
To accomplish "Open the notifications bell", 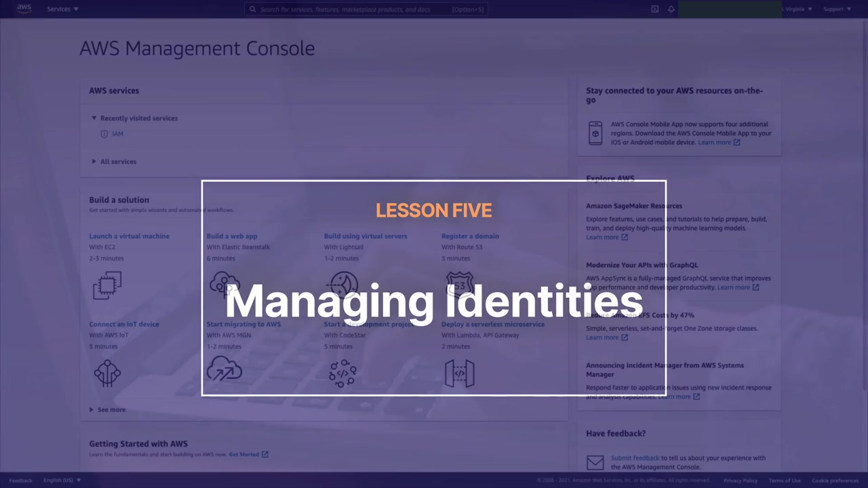I will 671,9.
